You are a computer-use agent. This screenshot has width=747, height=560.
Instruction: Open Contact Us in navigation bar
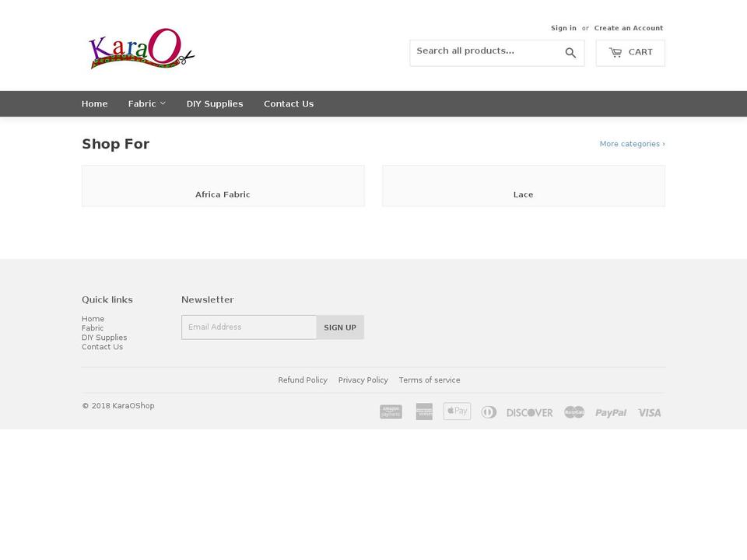pyautogui.click(x=289, y=103)
